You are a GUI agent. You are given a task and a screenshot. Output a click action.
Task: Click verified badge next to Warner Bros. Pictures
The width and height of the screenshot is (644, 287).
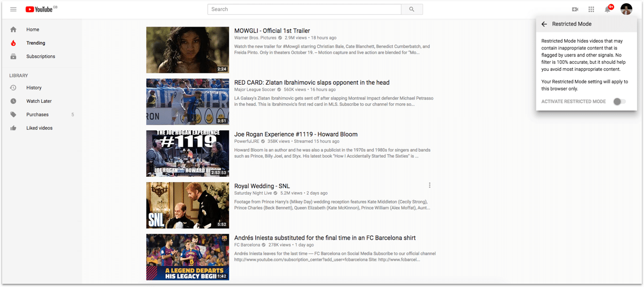coord(280,38)
